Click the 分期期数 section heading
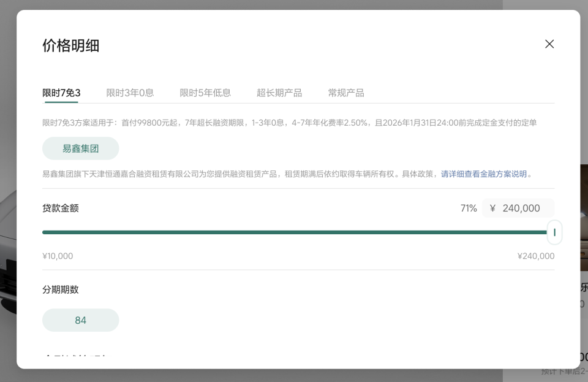 pyautogui.click(x=59, y=289)
